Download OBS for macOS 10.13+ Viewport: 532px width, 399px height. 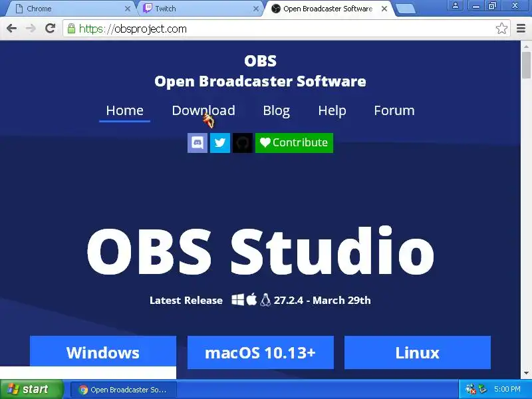261,352
